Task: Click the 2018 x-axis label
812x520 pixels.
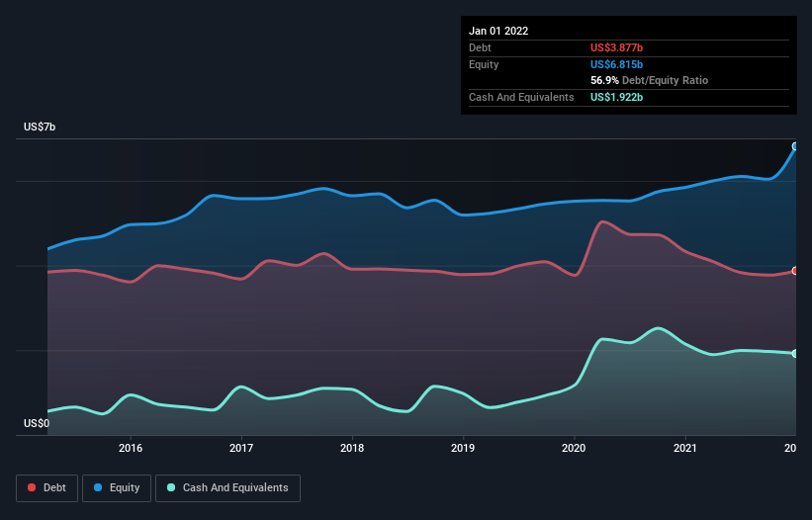Action: pyautogui.click(x=352, y=448)
